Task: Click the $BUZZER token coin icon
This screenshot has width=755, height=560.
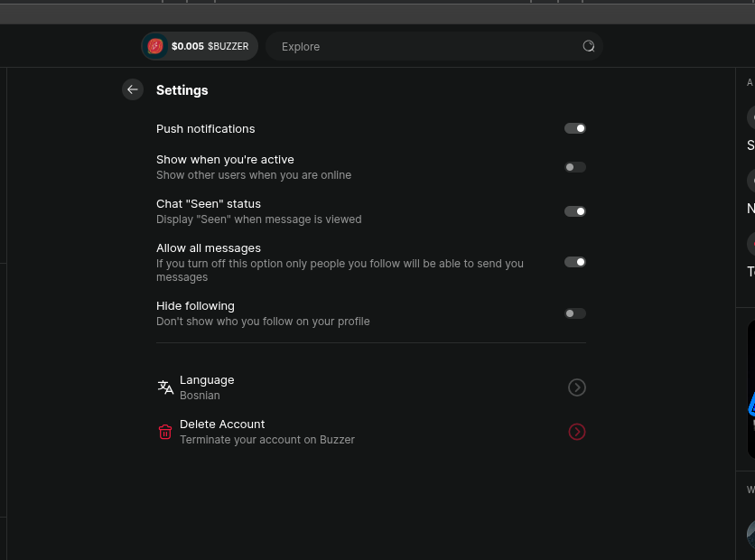Action: pyautogui.click(x=155, y=46)
